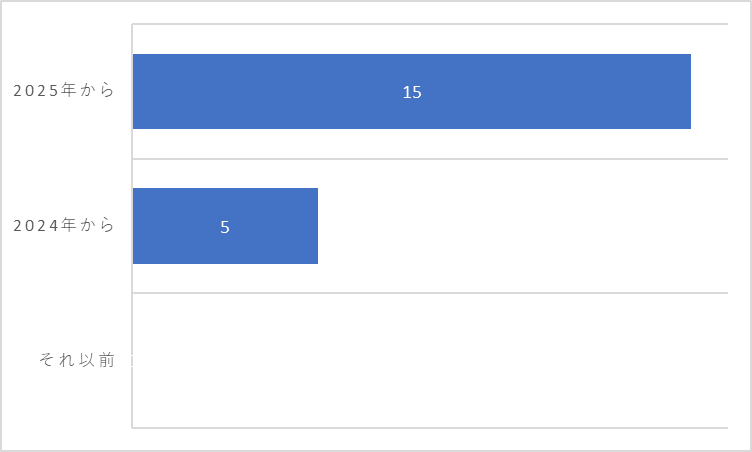
Task: Select the 2025年から axis label
Action: point(63,90)
